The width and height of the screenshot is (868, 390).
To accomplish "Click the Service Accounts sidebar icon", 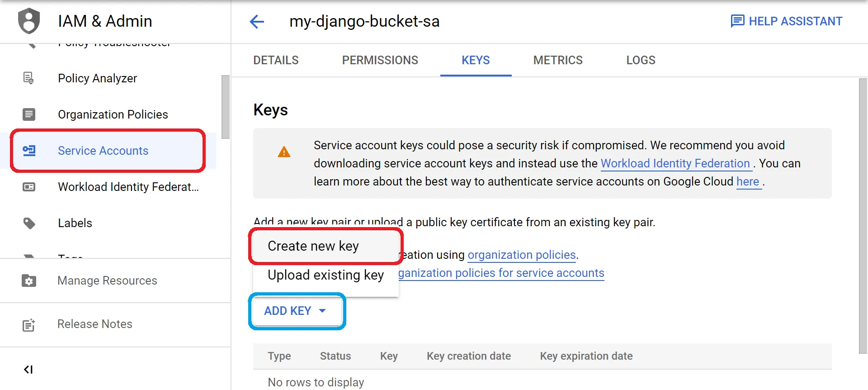I will [29, 151].
